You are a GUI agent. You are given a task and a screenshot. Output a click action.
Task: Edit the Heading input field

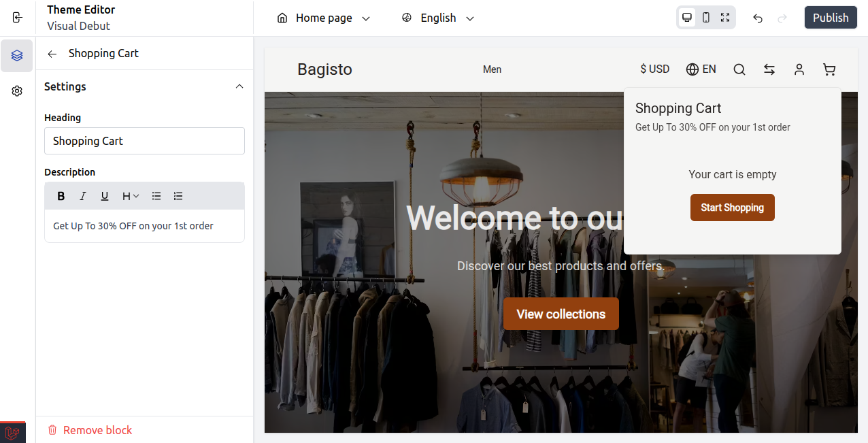tap(144, 141)
